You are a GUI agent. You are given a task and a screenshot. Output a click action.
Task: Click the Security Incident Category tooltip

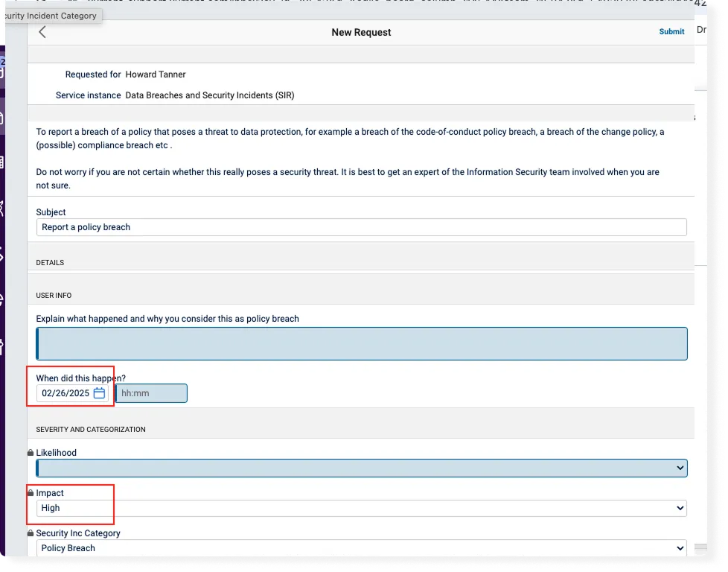coord(49,16)
